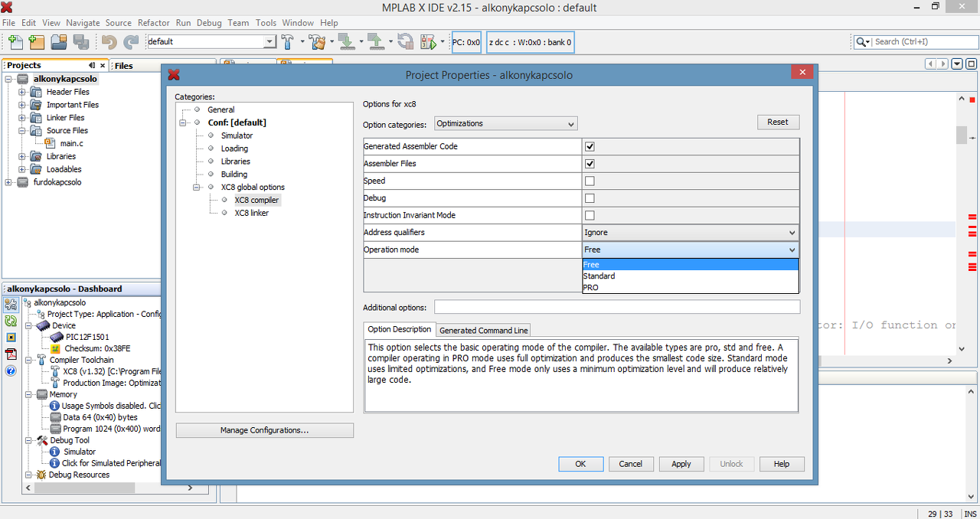Click the search magnifier icon
The image size is (980, 519).
click(x=861, y=42)
